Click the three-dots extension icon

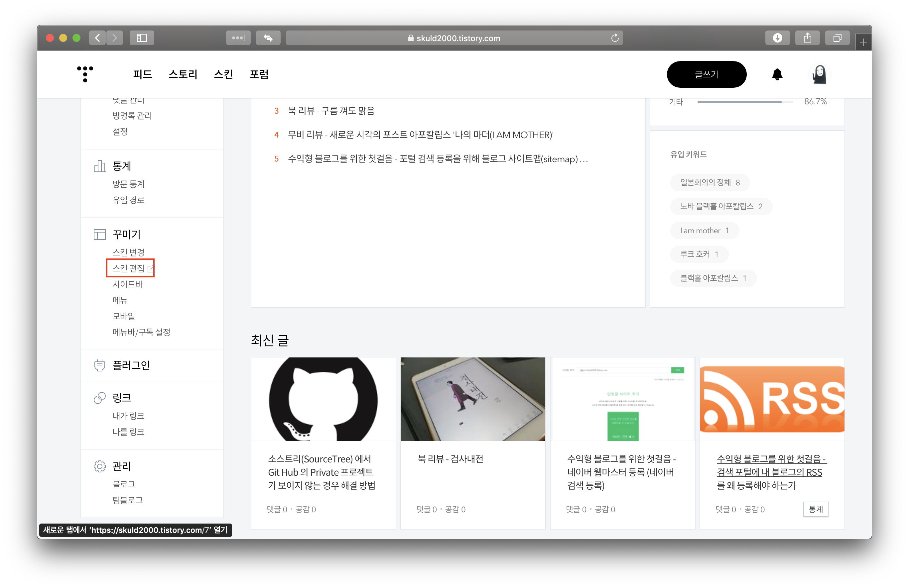pos(238,38)
